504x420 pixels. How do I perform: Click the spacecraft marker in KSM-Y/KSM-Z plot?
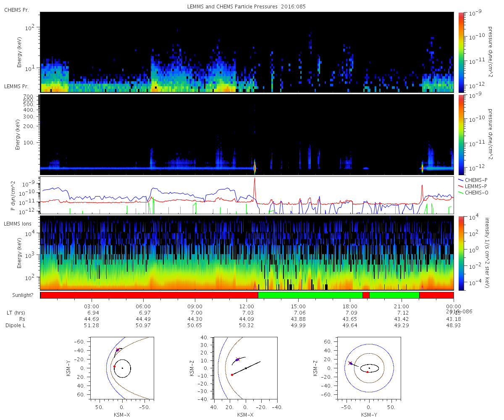pos(350,363)
